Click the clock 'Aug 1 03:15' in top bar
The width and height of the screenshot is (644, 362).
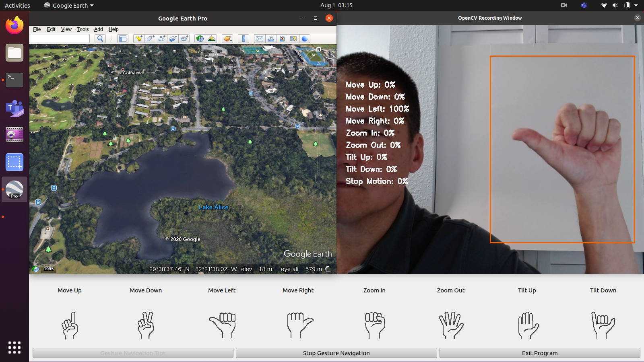[x=336, y=5]
